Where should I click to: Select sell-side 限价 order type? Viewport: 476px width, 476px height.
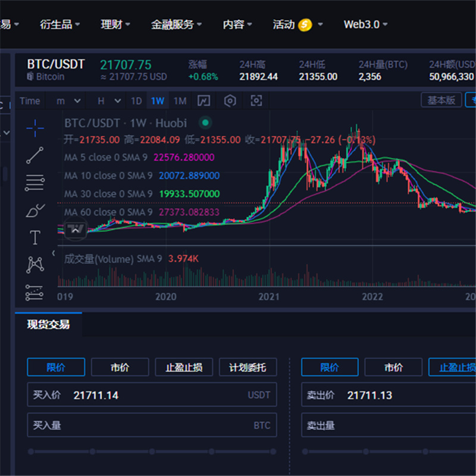(330, 367)
